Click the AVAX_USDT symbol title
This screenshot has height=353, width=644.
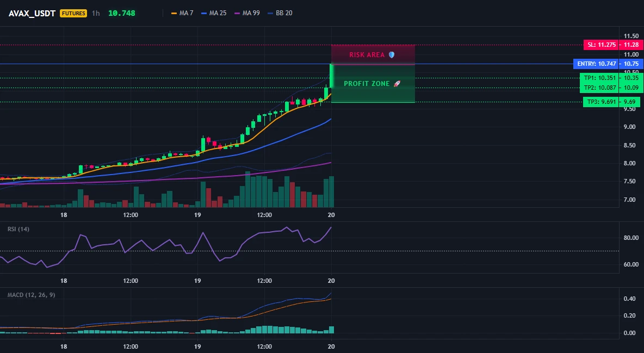pos(32,13)
